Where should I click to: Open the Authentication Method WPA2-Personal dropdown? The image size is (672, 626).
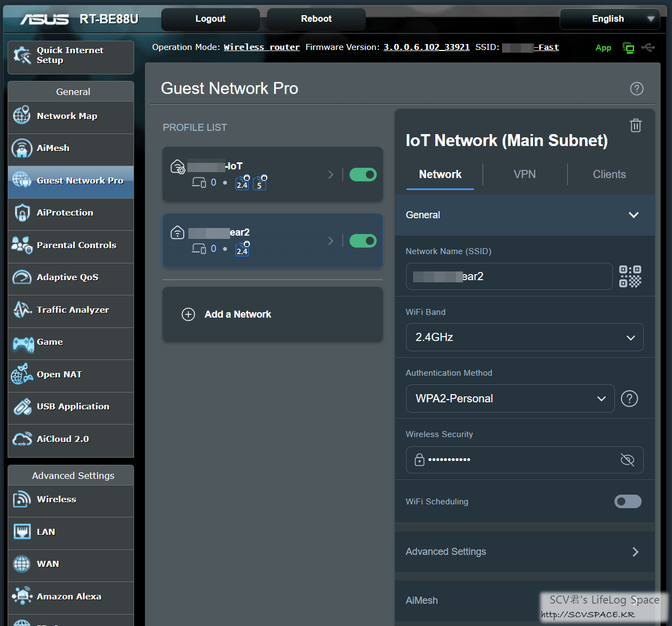pyautogui.click(x=510, y=399)
